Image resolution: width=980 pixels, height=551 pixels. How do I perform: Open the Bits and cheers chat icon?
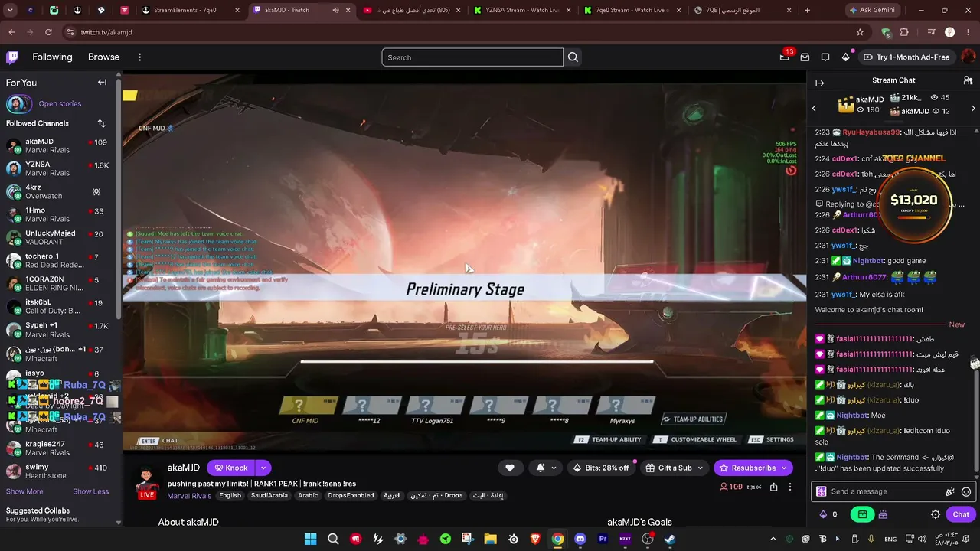coord(949,492)
